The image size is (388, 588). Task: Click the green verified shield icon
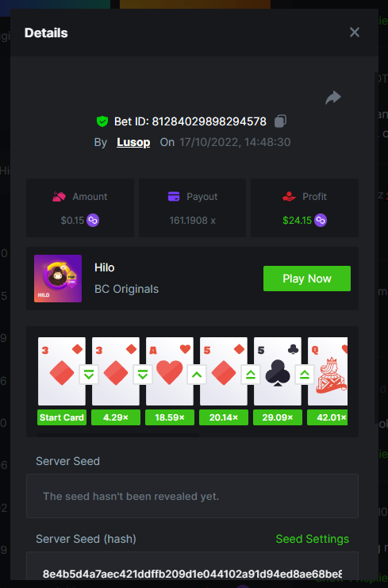point(102,121)
